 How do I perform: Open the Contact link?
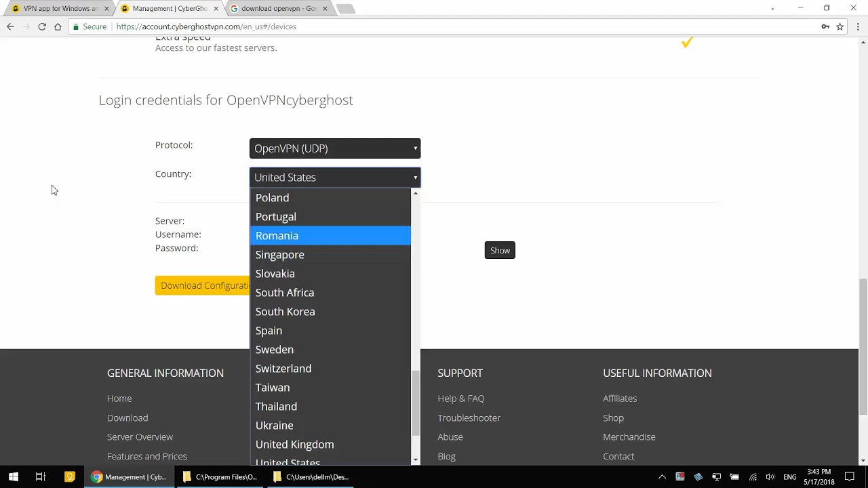[x=618, y=456]
